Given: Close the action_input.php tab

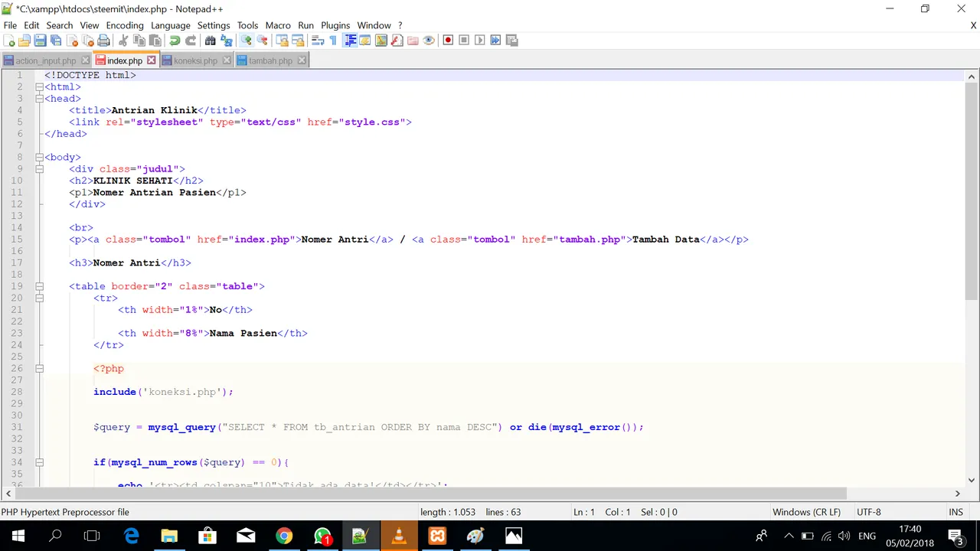Looking at the screenshot, I should pos(86,60).
